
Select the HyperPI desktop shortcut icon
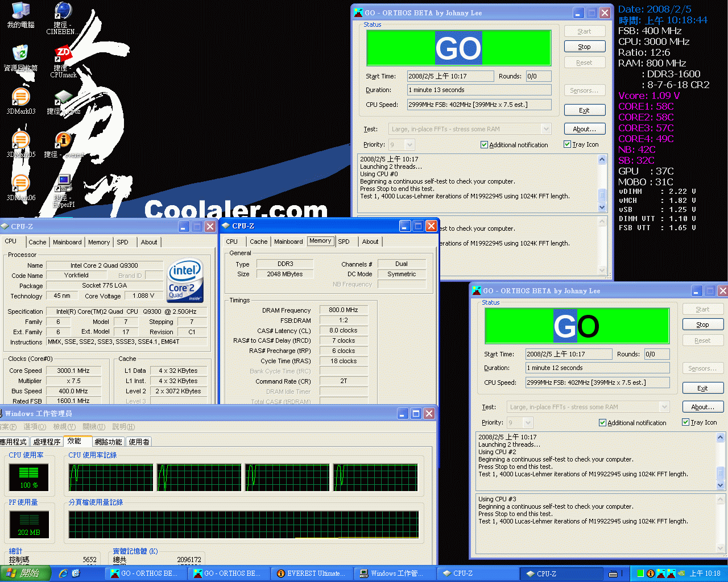[x=63, y=191]
